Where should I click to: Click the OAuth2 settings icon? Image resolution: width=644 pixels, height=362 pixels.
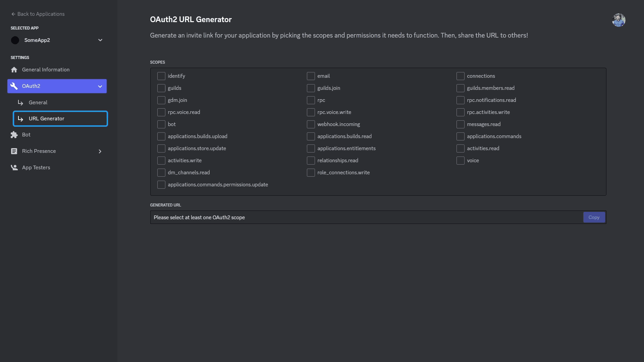point(14,86)
